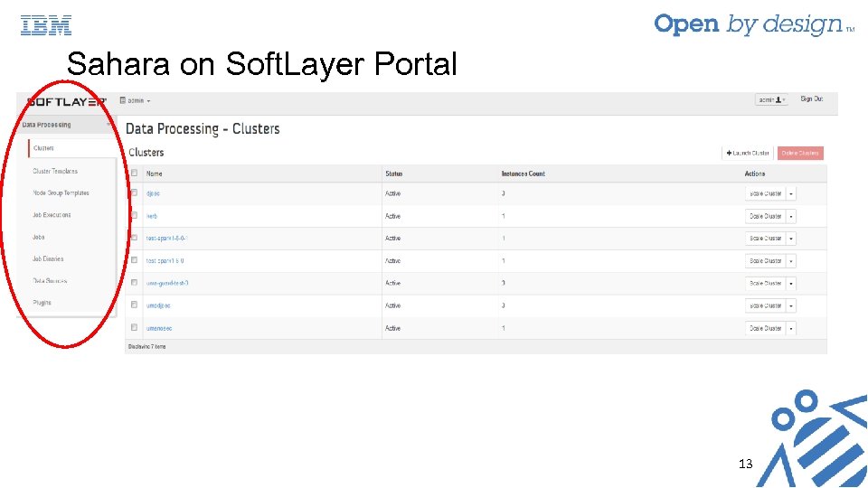Click the SoftLayer logo in header

pos(66,102)
